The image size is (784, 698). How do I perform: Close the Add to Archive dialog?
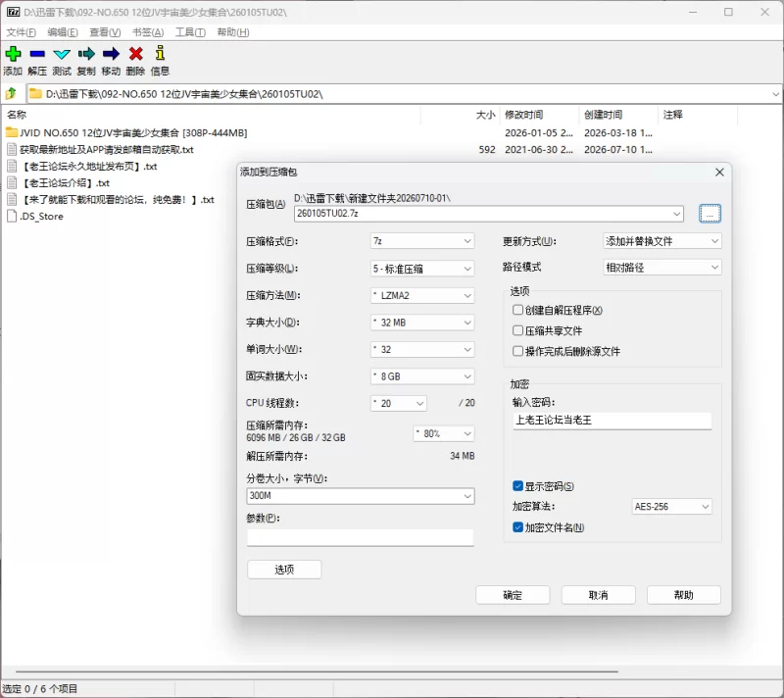pyautogui.click(x=719, y=172)
